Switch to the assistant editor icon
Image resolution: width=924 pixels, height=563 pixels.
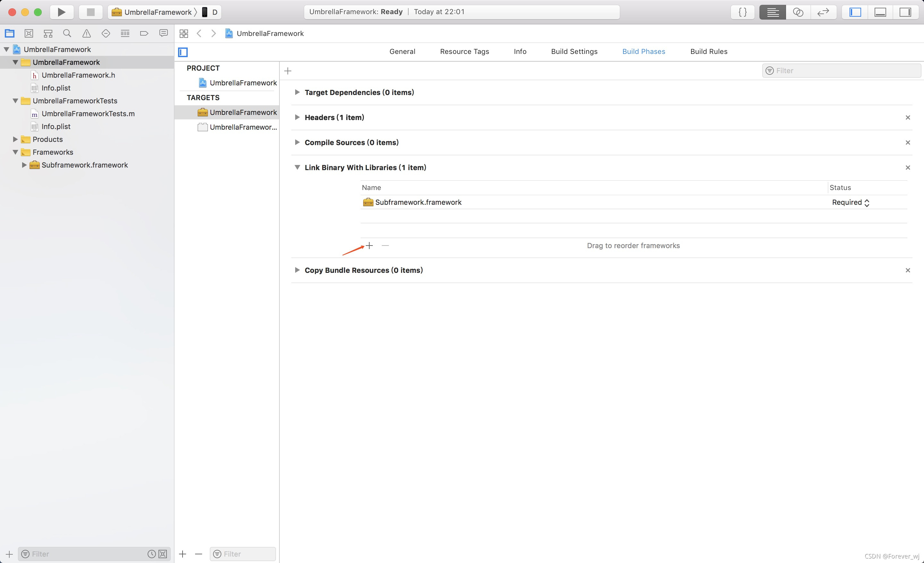pyautogui.click(x=798, y=12)
